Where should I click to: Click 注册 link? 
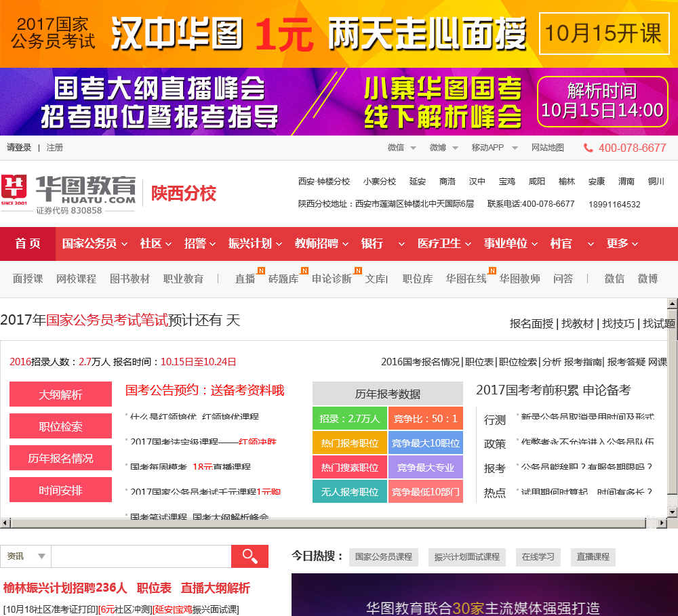[55, 148]
